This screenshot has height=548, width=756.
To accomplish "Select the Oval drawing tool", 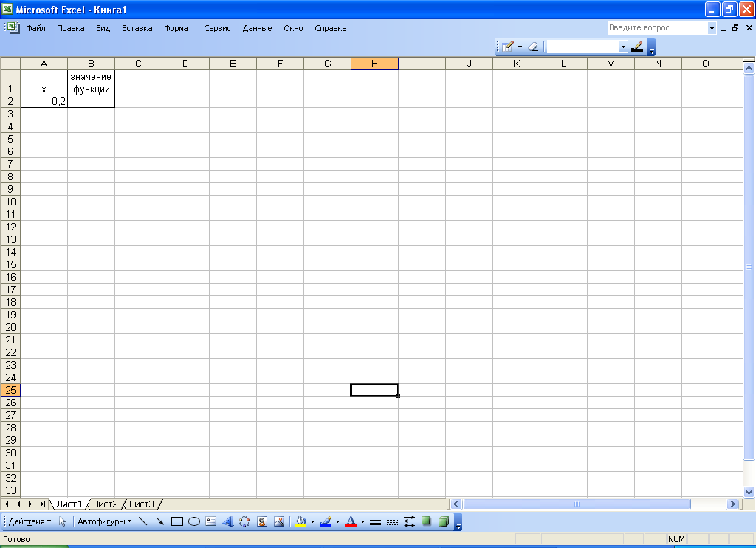I will [194, 521].
